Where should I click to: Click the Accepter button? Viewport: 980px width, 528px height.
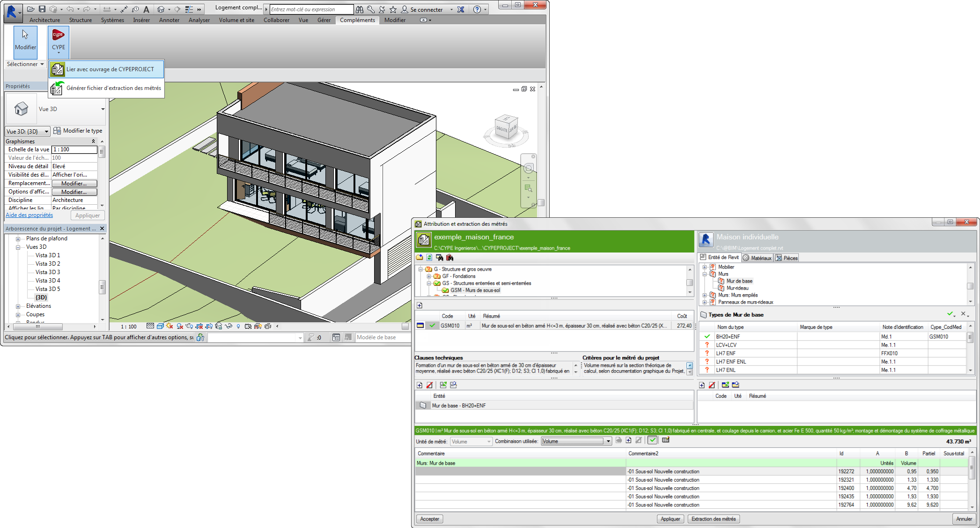tap(429, 519)
